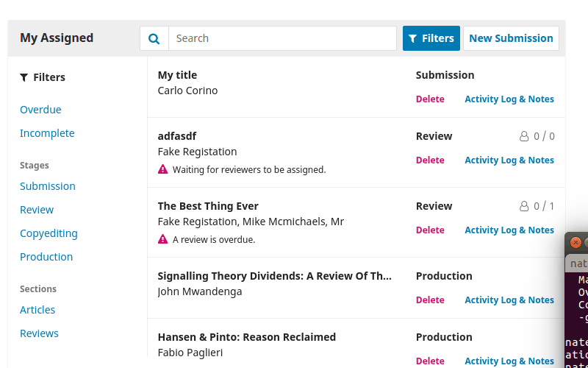The height and width of the screenshot is (368, 588).
Task: Open 'Hansen & Pinto: Reason Reclaimed' title
Action: pos(247,337)
